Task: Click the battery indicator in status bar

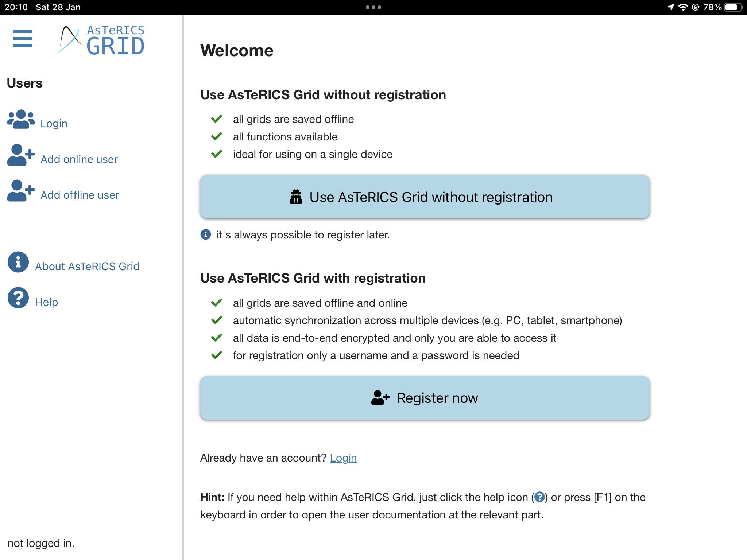Action: (x=733, y=7)
